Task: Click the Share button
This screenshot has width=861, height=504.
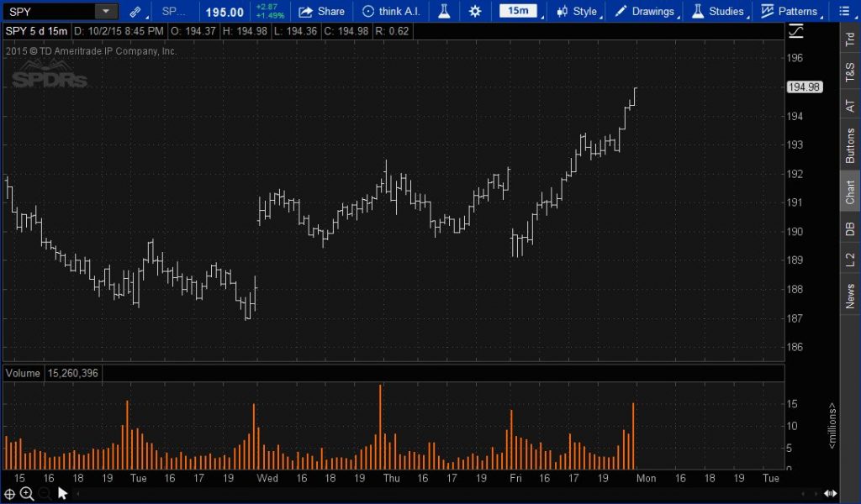Action: tap(322, 12)
